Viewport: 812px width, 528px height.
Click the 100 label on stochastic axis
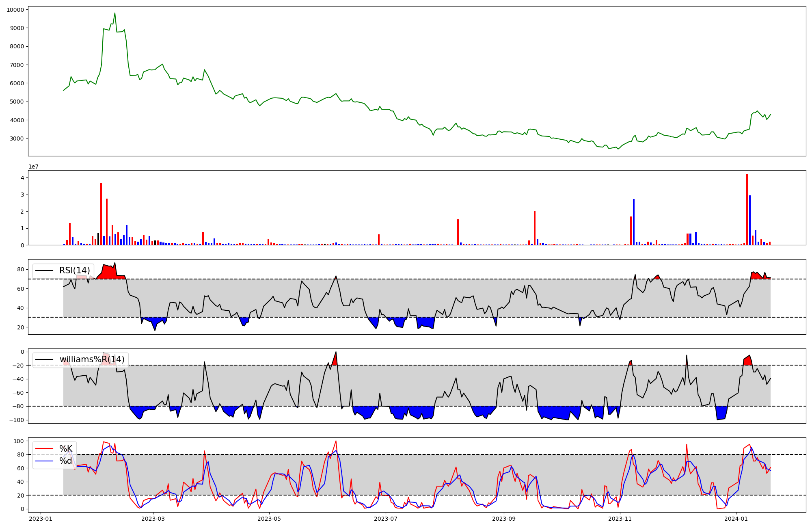[x=19, y=441]
